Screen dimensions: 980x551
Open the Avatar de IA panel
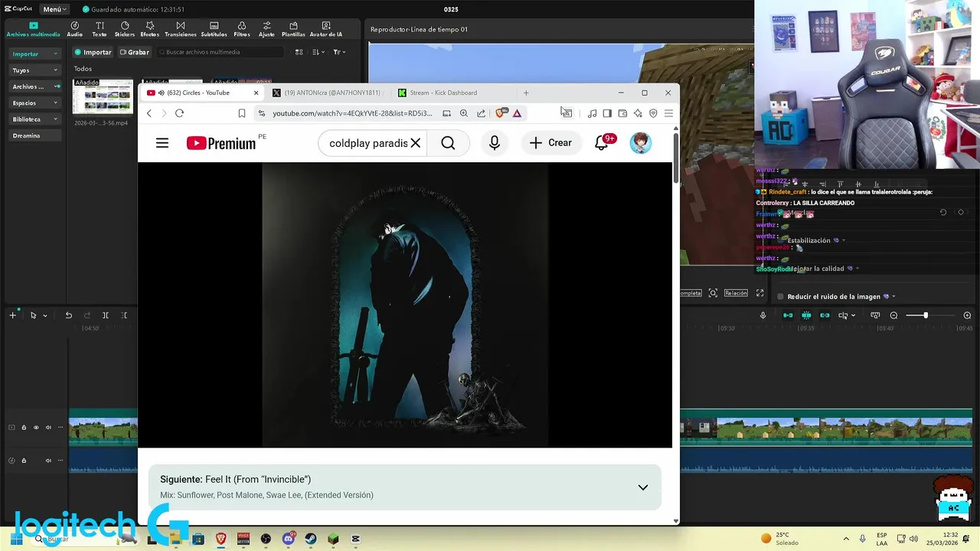point(326,29)
